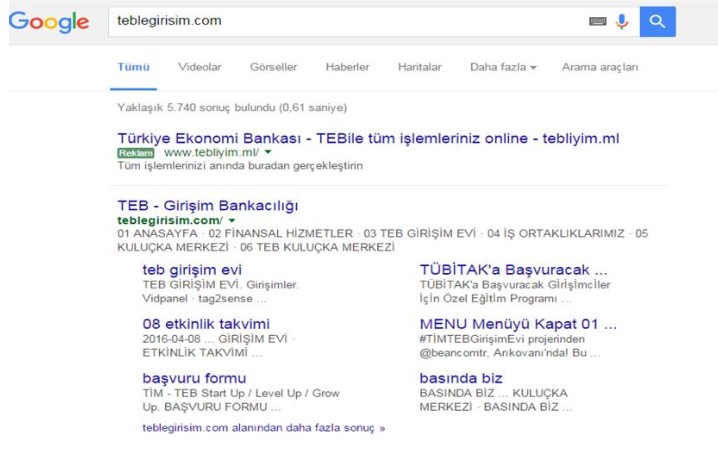This screenshot has height=451, width=718.
Task: Open the on-screen keyboard icon
Action: (598, 21)
